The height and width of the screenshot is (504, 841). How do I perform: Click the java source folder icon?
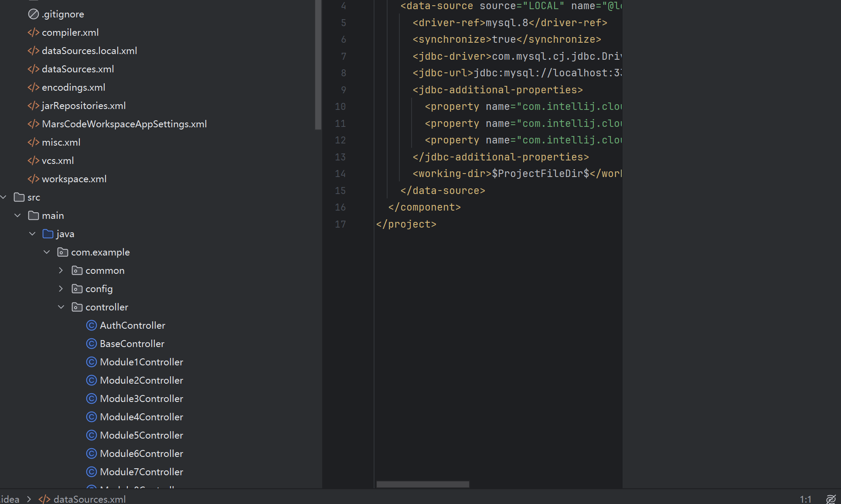(48, 234)
